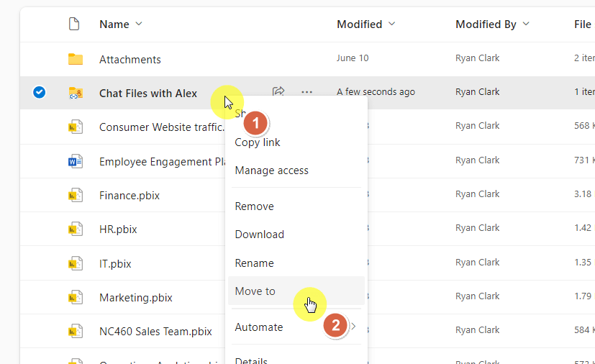Click the Consumer Website traffic file icon
This screenshot has height=364, width=595.
click(x=76, y=127)
